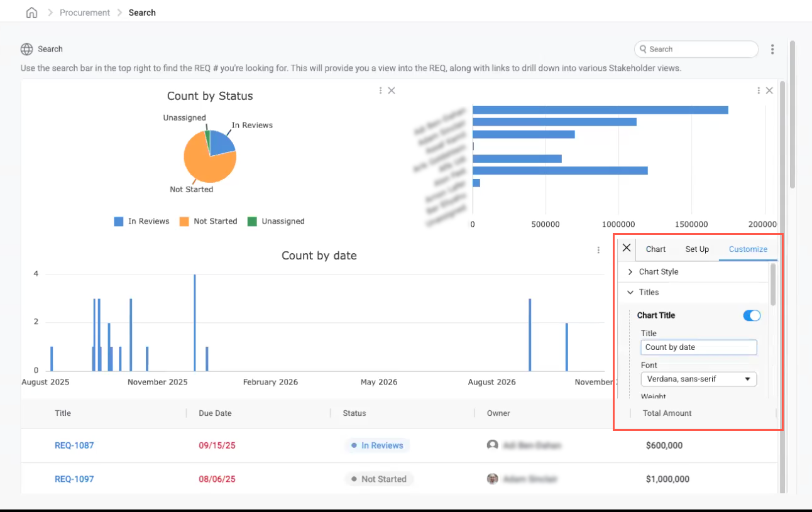Close the horizontal bar chart widget
Viewport: 812px width, 512px height.
tap(769, 90)
